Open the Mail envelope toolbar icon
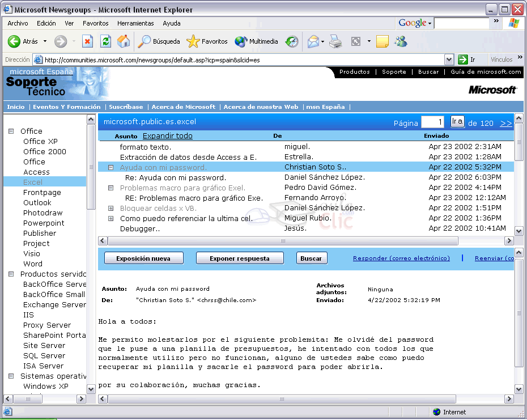527x420 pixels. (313, 41)
